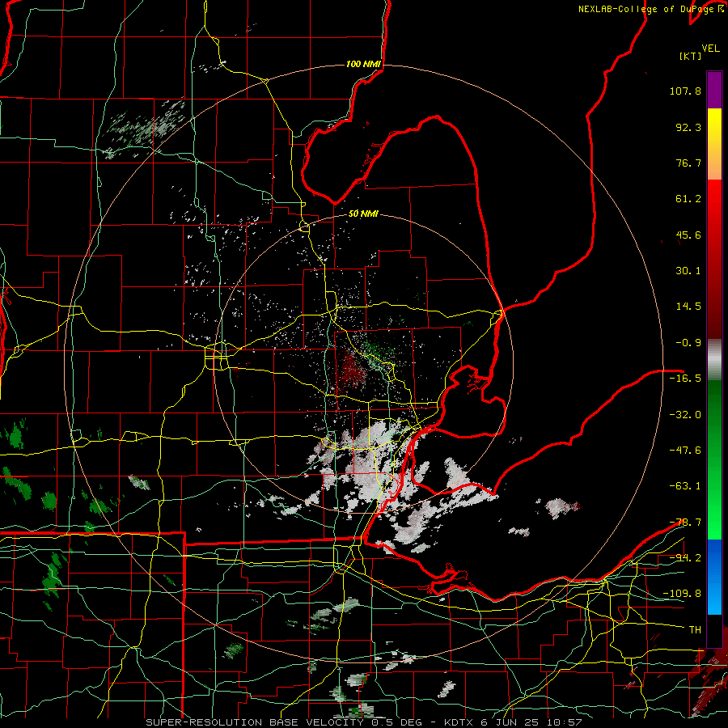Click the -94.2 value on velocity scale
This screenshot has height=728, width=728.
(685, 558)
